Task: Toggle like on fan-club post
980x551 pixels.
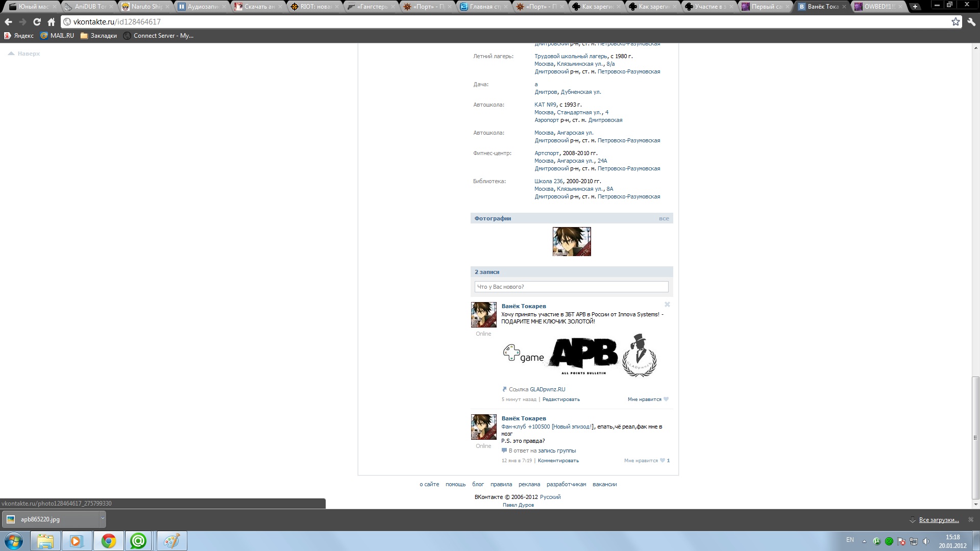Action: 662,461
